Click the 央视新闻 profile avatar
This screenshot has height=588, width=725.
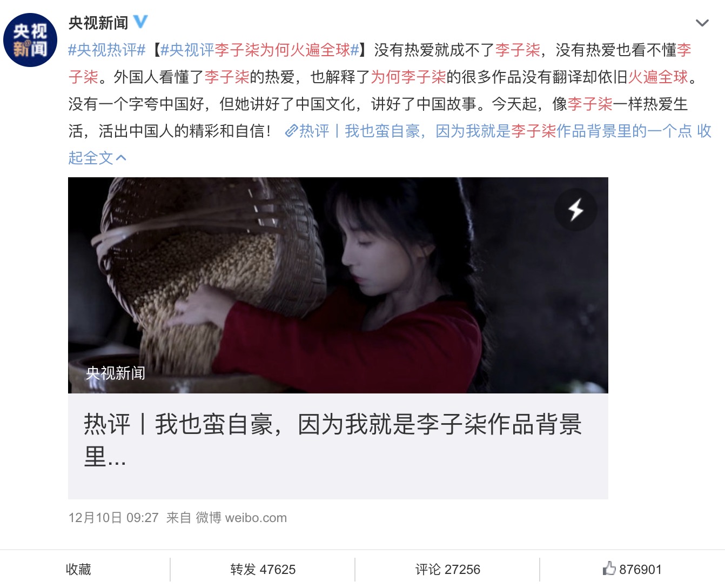tap(30, 40)
